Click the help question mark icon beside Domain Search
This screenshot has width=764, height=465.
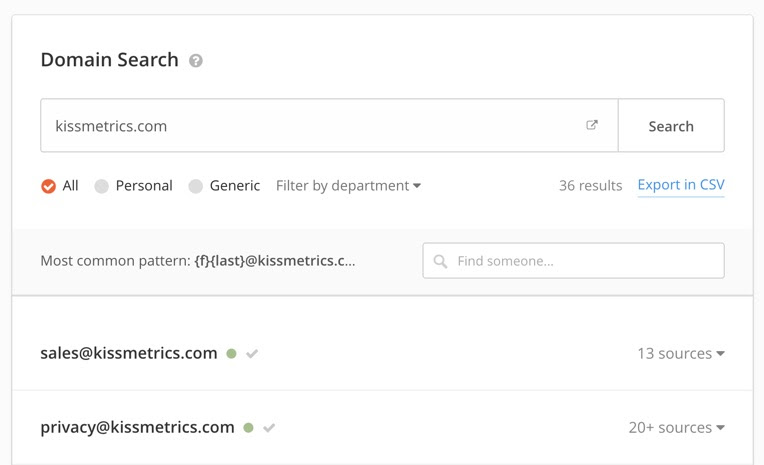[196, 61]
